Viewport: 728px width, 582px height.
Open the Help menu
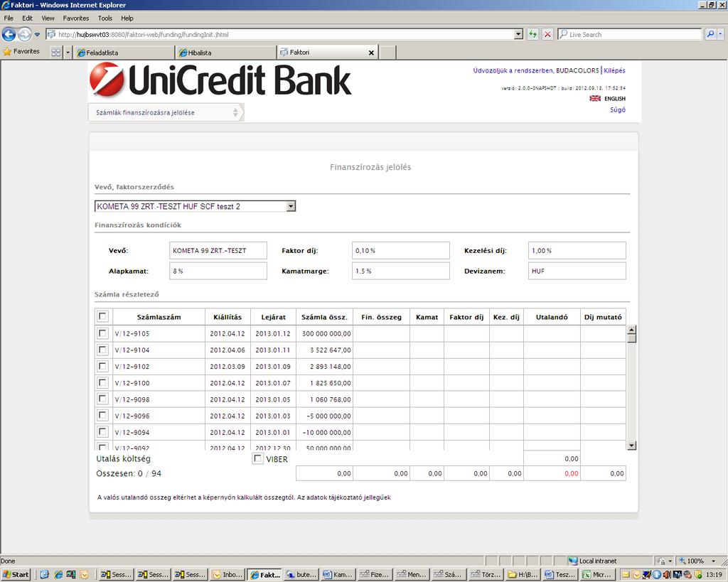tap(127, 18)
